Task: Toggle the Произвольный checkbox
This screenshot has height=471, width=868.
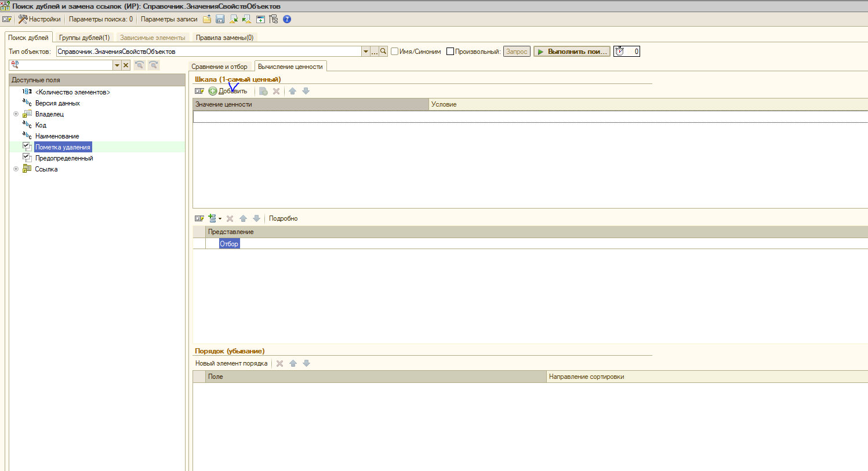Action: 450,52
